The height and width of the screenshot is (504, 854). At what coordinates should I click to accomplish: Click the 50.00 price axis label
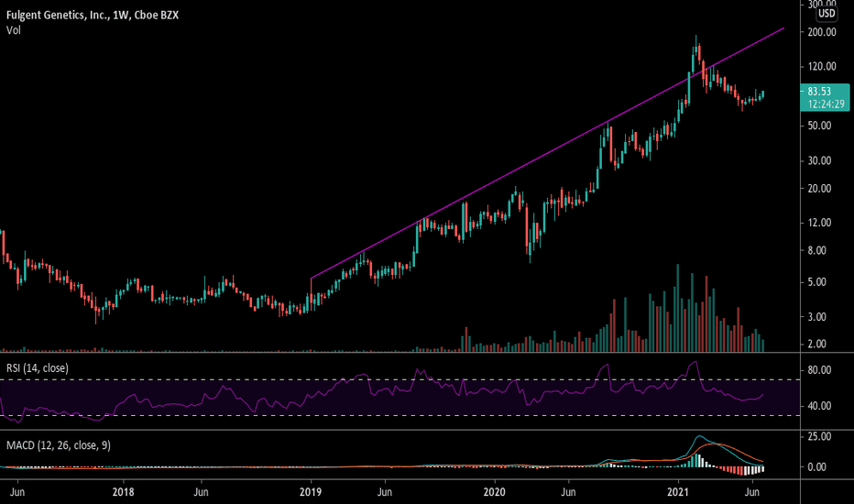[819, 126]
